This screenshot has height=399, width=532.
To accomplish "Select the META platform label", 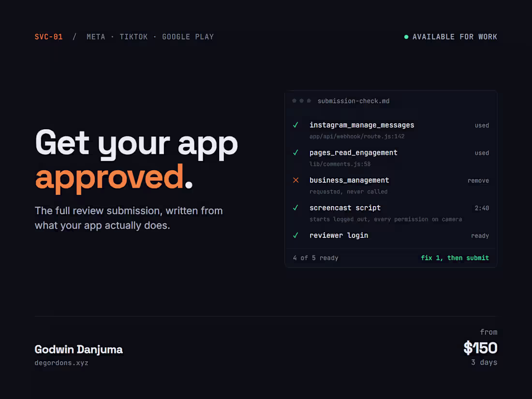I will pos(96,37).
